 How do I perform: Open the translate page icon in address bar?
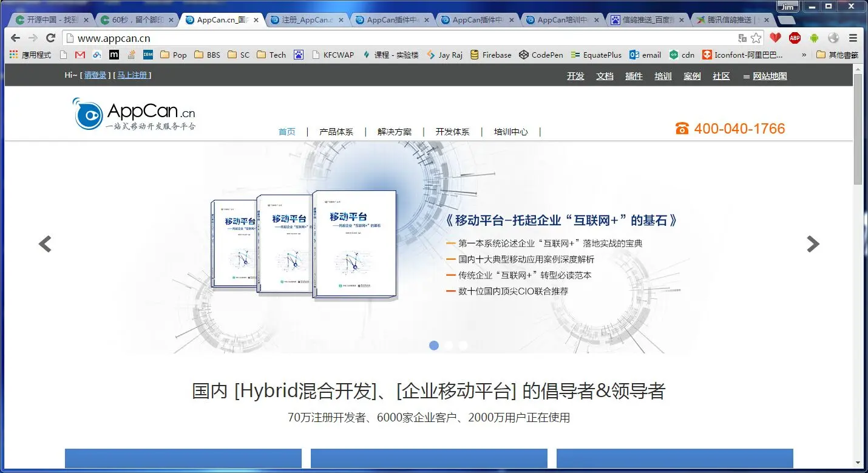tap(742, 38)
